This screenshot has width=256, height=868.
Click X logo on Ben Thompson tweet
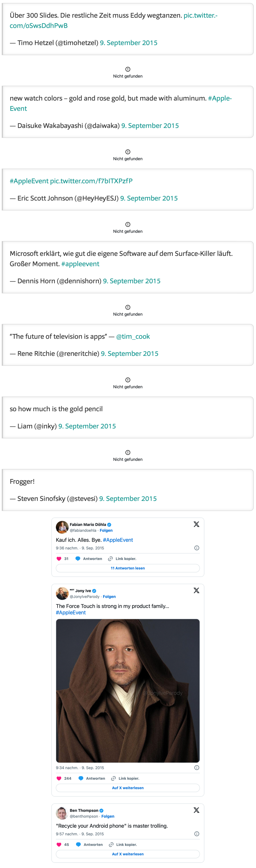(196, 810)
